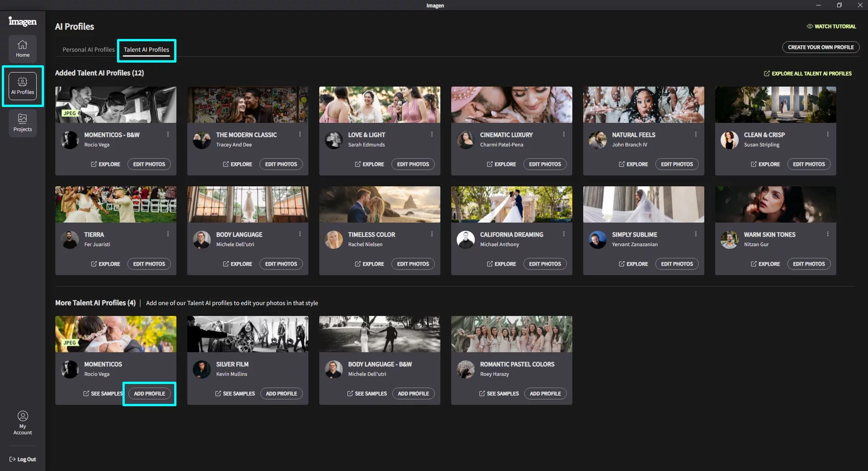Click the 'Tracey And Dee' name text
Image resolution: width=868 pixels, height=471 pixels.
[x=234, y=145]
